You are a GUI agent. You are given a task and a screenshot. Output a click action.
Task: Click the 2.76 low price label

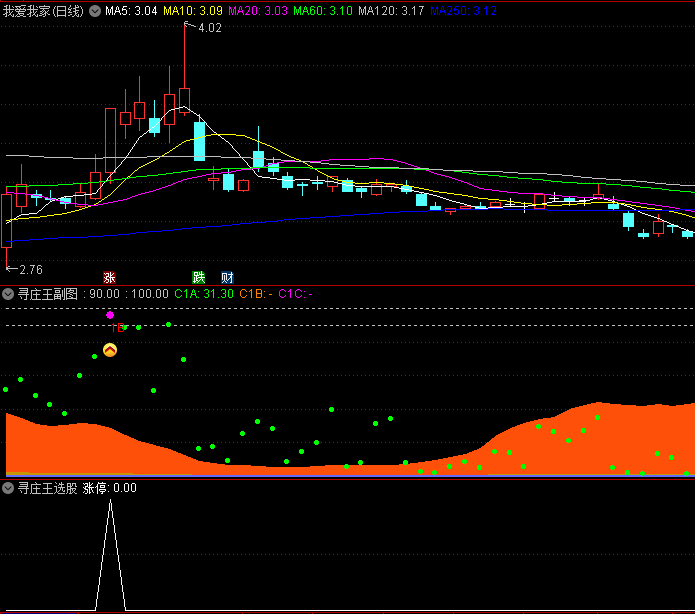[x=30, y=269]
